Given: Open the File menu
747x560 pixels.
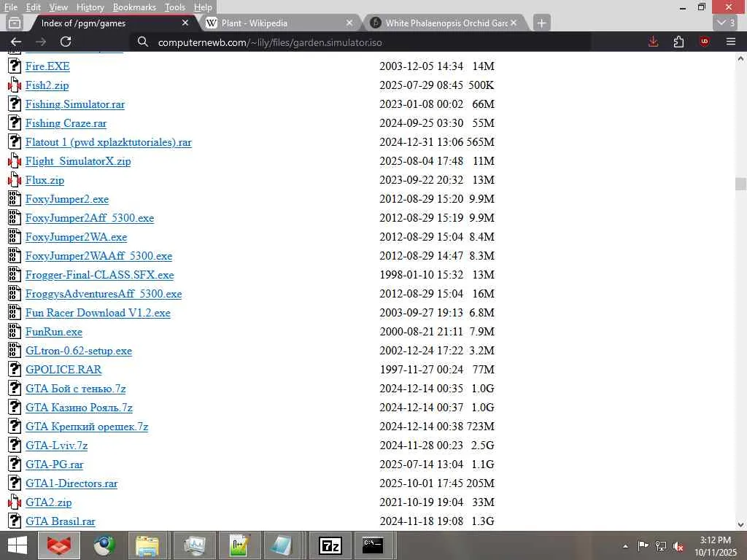Looking at the screenshot, I should (x=11, y=7).
